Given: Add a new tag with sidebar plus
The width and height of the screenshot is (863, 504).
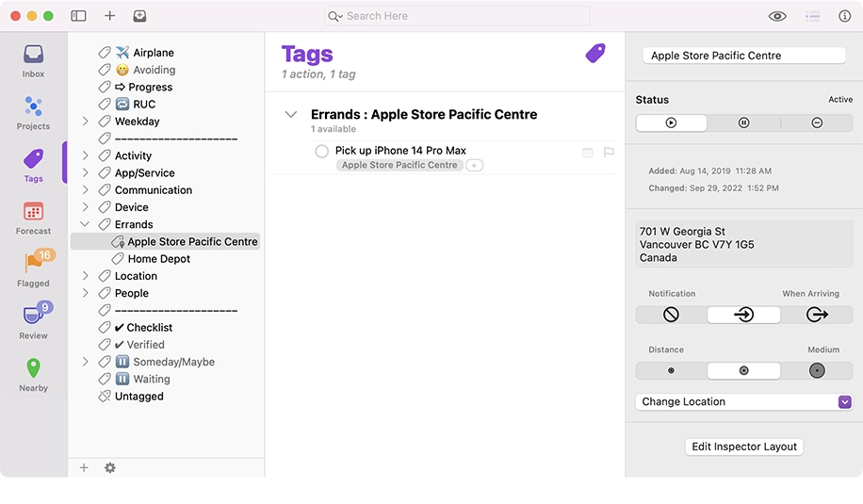Looking at the screenshot, I should pyautogui.click(x=84, y=467).
